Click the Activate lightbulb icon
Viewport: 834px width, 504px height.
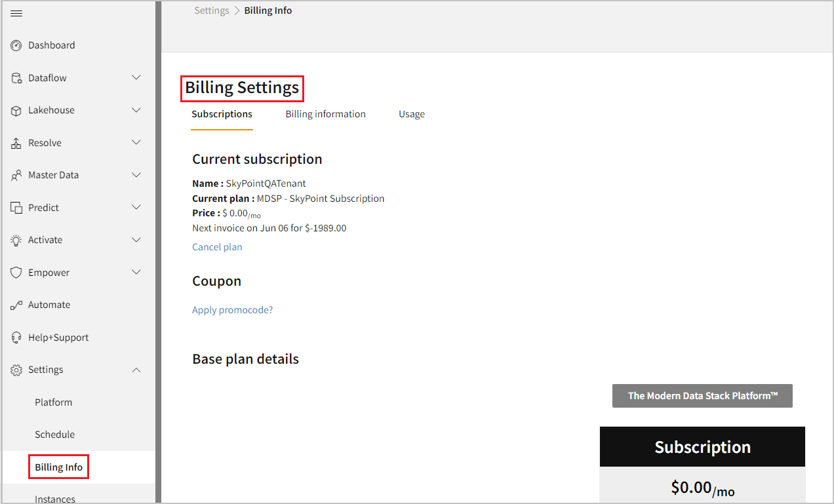pos(16,240)
